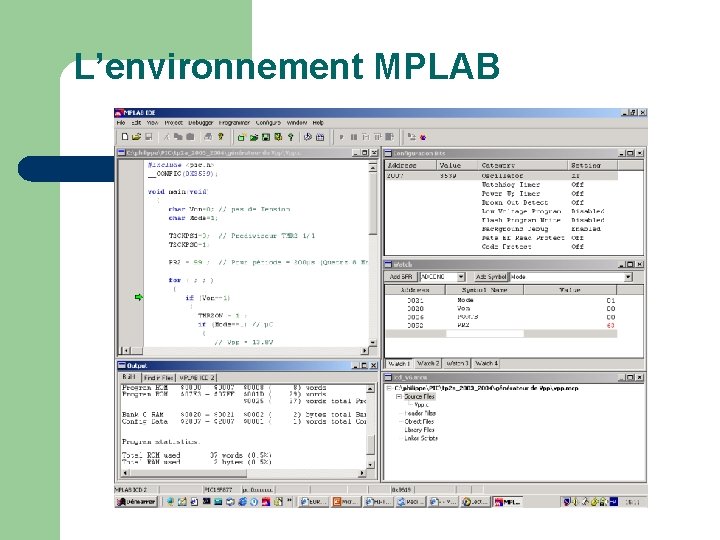Click the Symbol Name column header in Watch

[x=484, y=290]
